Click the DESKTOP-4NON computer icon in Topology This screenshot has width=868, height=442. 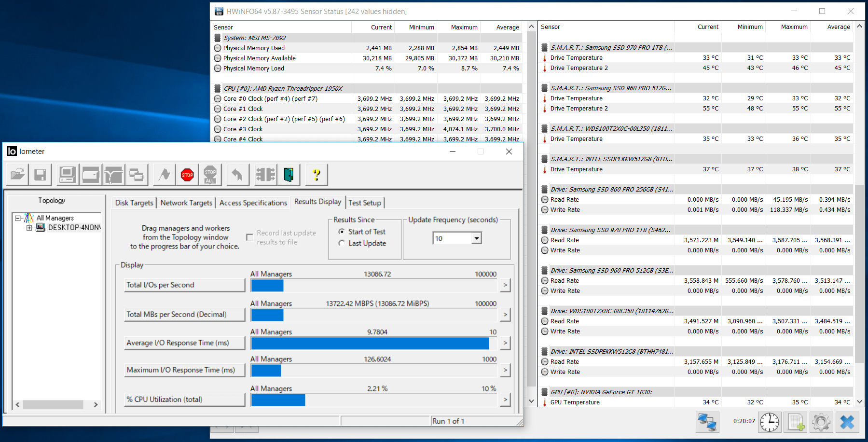pos(41,227)
